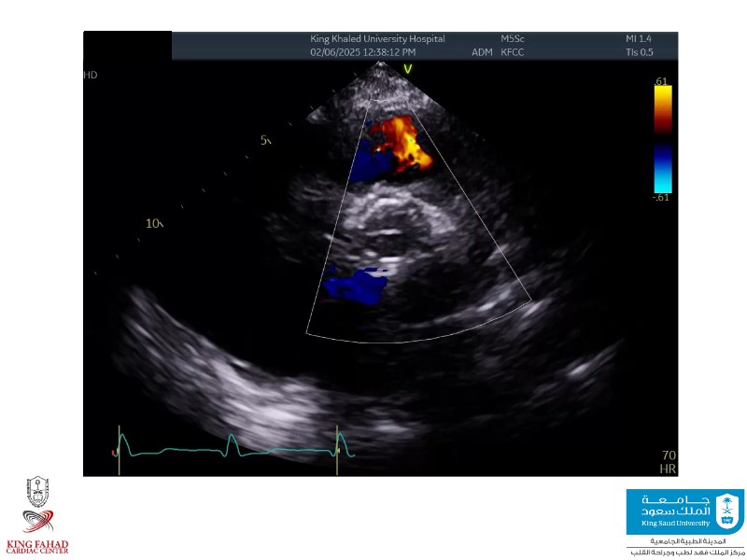Select the exam date and time stamp
The height and width of the screenshot is (560, 747).
pos(363,53)
